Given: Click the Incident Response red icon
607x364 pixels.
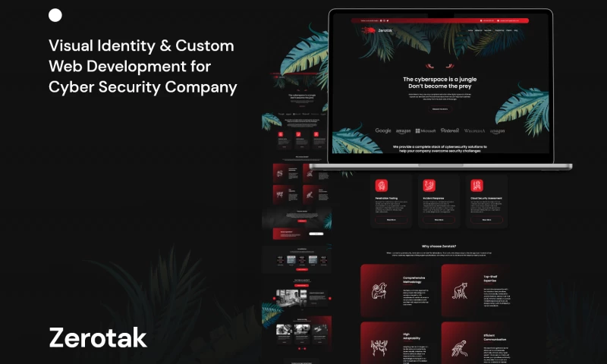Looking at the screenshot, I should coord(429,186).
